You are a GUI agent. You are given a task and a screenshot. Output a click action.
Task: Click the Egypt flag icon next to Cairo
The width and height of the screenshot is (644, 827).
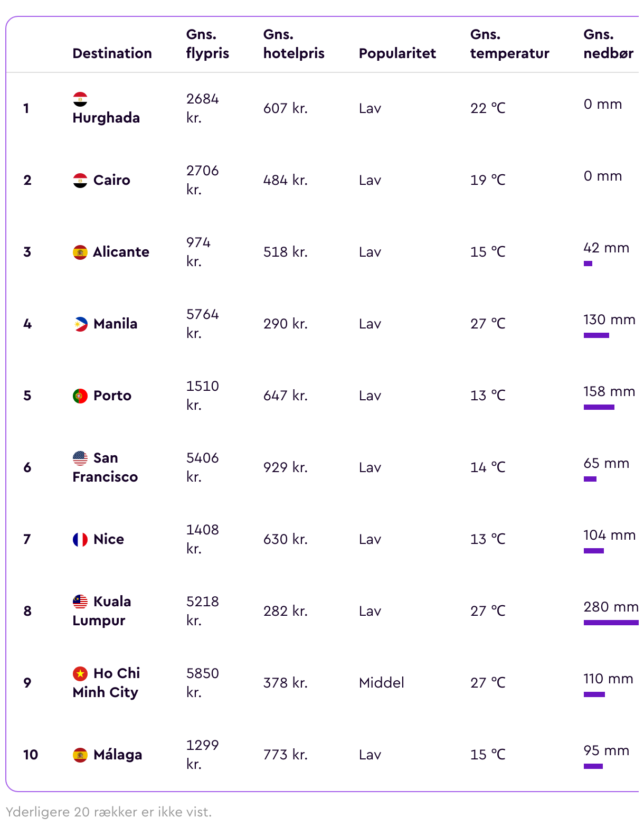coord(80,180)
